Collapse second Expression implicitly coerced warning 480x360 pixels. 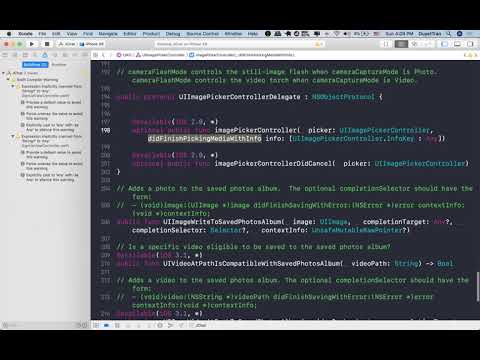click(13, 136)
